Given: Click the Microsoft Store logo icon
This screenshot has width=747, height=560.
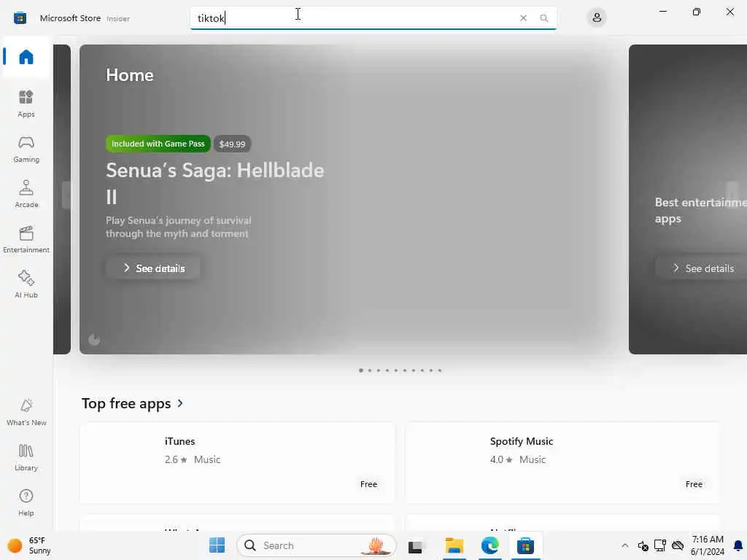Looking at the screenshot, I should click(20, 18).
